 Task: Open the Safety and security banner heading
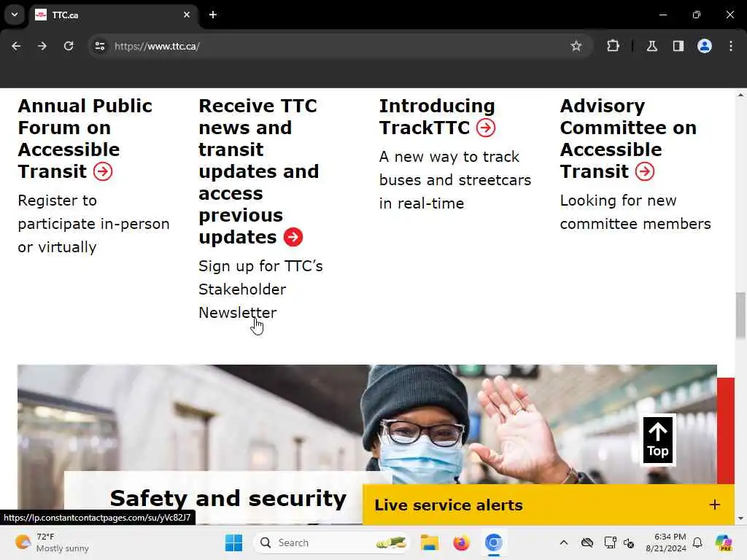point(228,499)
